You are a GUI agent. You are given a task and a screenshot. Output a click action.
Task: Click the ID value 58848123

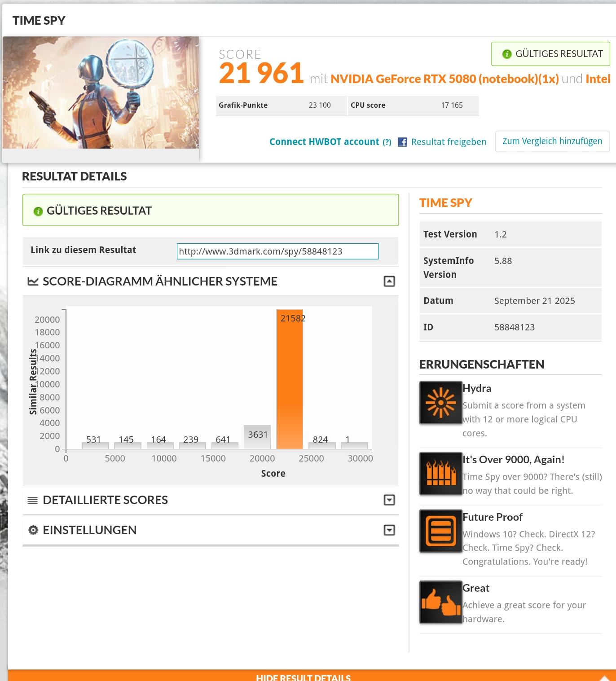pyautogui.click(x=515, y=327)
